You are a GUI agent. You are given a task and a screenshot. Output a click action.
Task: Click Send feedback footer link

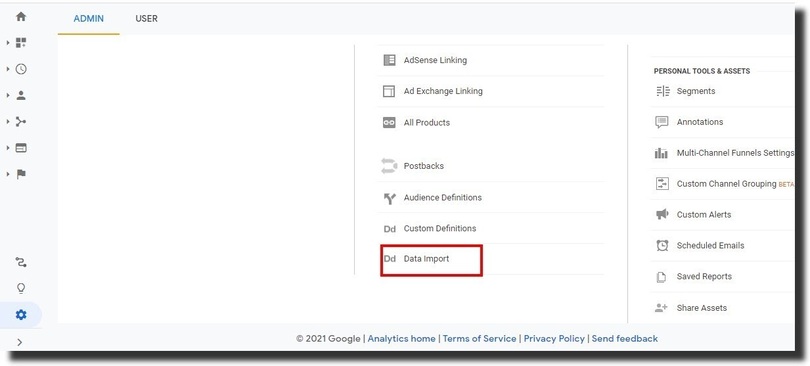[x=625, y=339]
